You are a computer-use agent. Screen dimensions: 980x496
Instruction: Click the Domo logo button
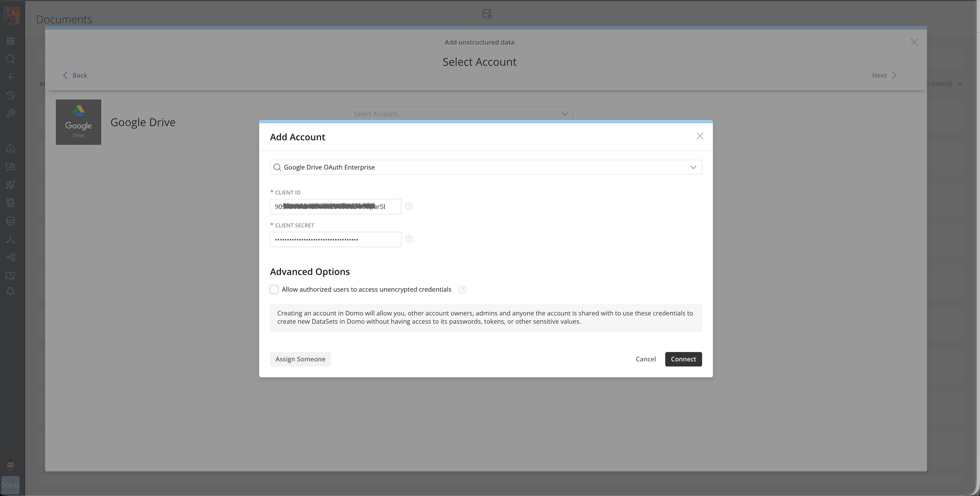[x=11, y=485]
